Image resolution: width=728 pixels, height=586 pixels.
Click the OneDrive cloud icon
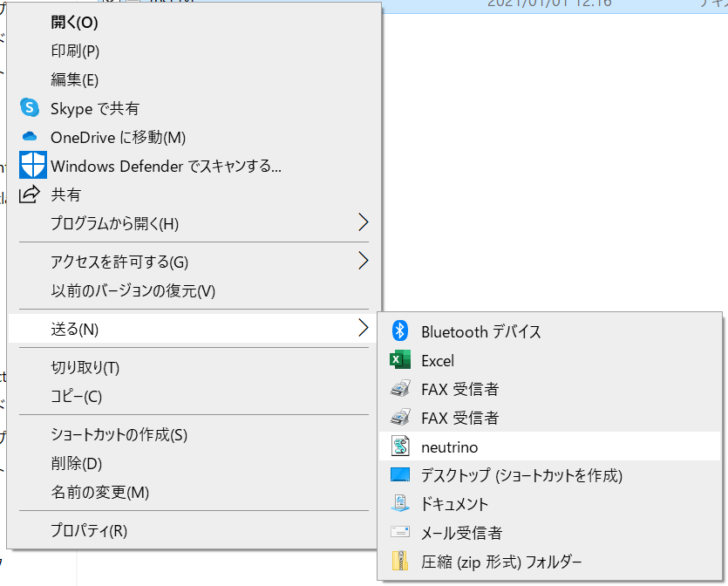[x=30, y=137]
